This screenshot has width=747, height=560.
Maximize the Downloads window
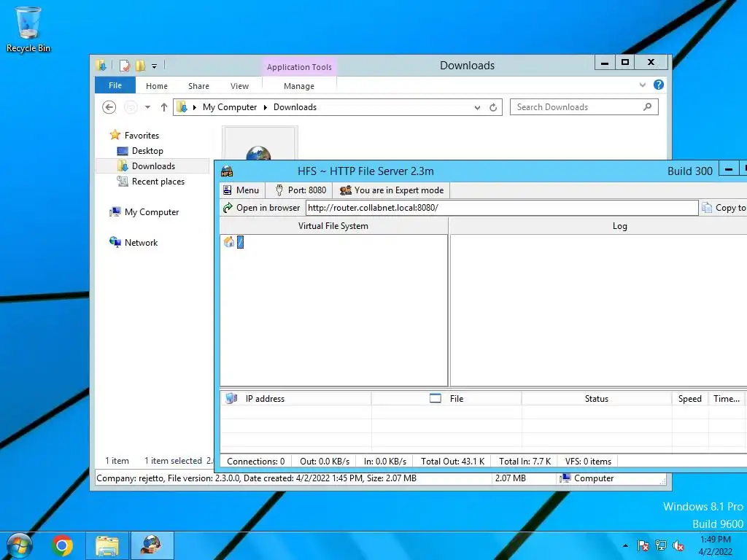pos(625,63)
